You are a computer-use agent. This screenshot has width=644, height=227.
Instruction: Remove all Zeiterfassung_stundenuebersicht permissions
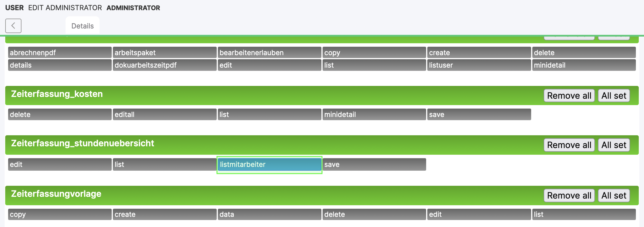569,145
